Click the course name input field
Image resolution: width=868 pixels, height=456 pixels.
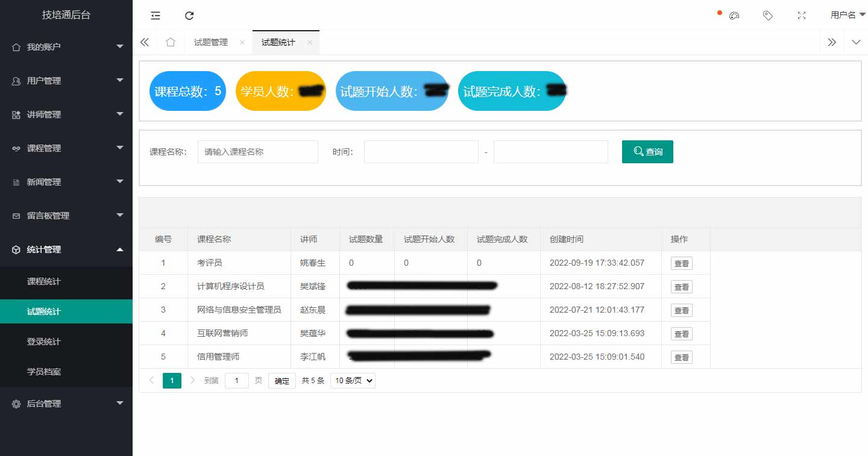tap(257, 152)
